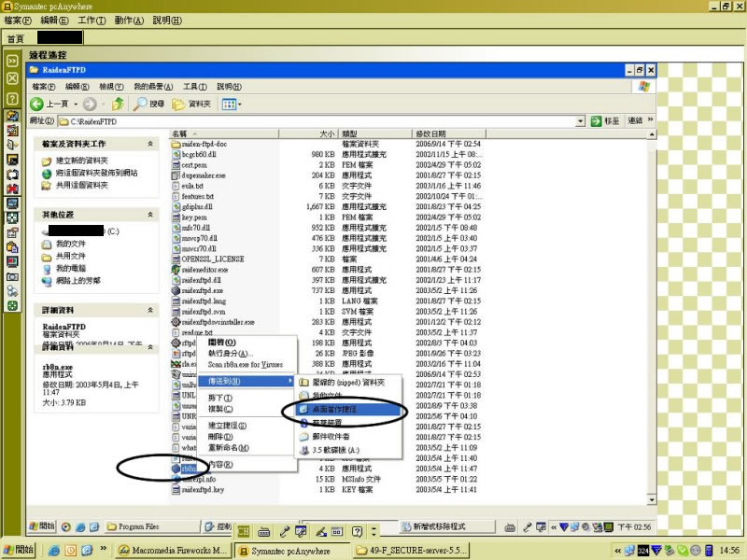Open the 我的最愛(A) menu in RaidenFTPD window
The image size is (747, 560).
coord(153,87)
